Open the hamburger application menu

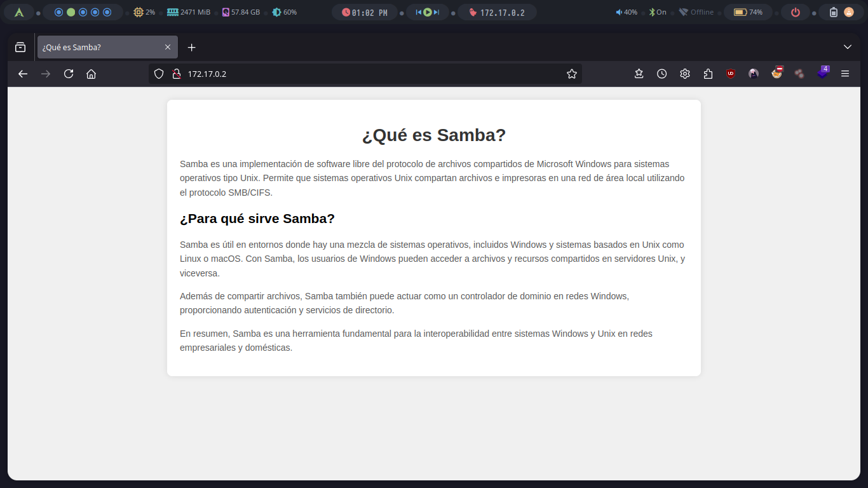click(x=845, y=74)
